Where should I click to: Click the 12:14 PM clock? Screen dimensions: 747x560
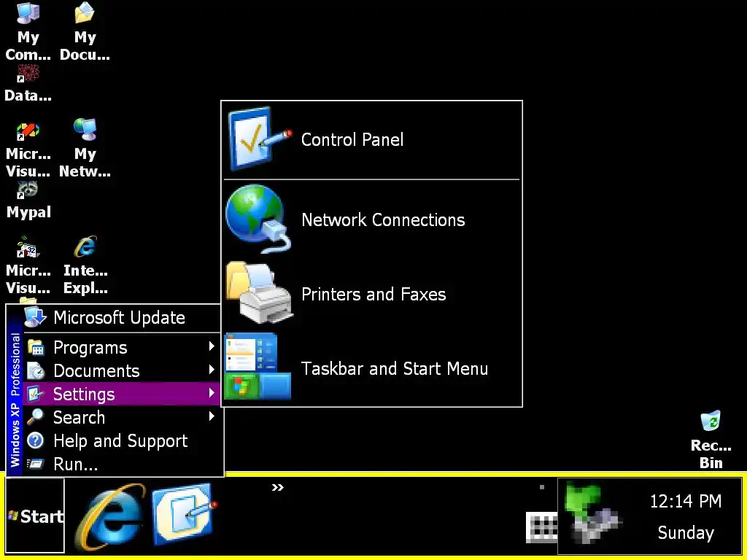click(x=686, y=501)
